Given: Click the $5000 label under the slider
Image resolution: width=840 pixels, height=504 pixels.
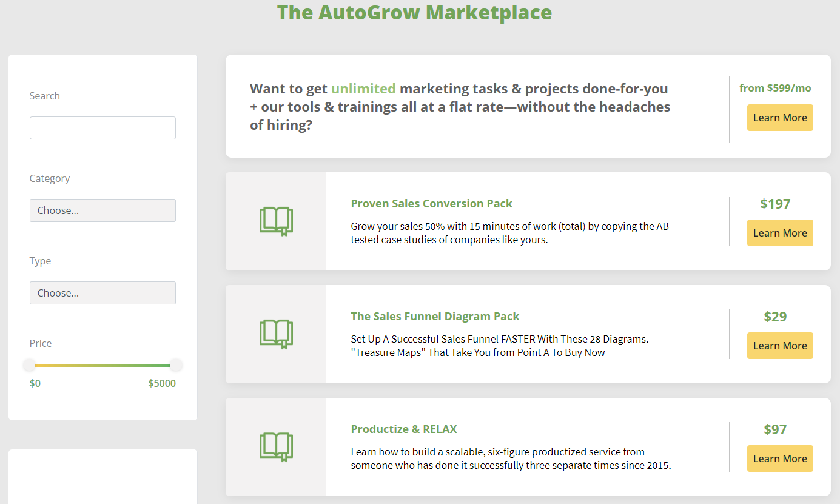Looking at the screenshot, I should coord(162,383).
